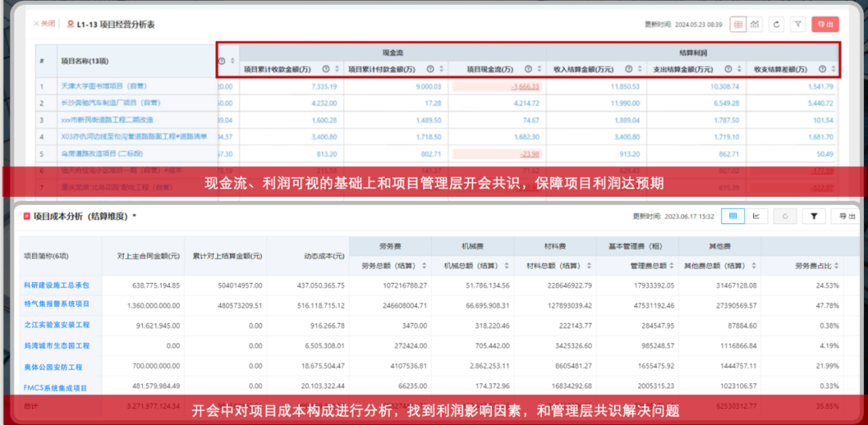The image size is (868, 425).
Task: Open project 乌房道路改造项目（二标段）
Action: click(102, 153)
